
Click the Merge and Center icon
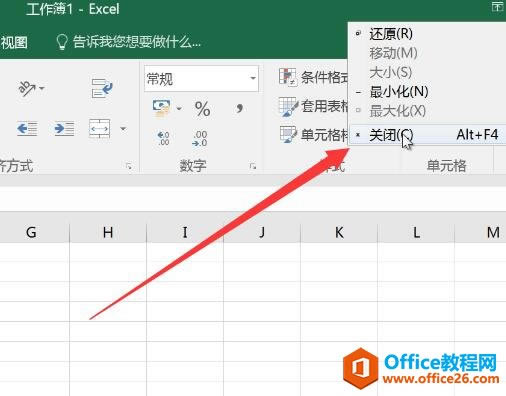99,128
